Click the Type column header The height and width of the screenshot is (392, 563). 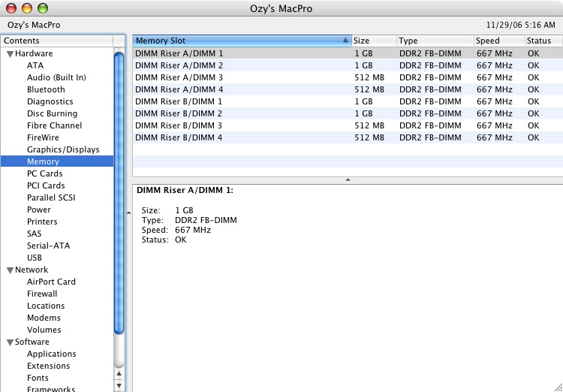[x=434, y=41]
